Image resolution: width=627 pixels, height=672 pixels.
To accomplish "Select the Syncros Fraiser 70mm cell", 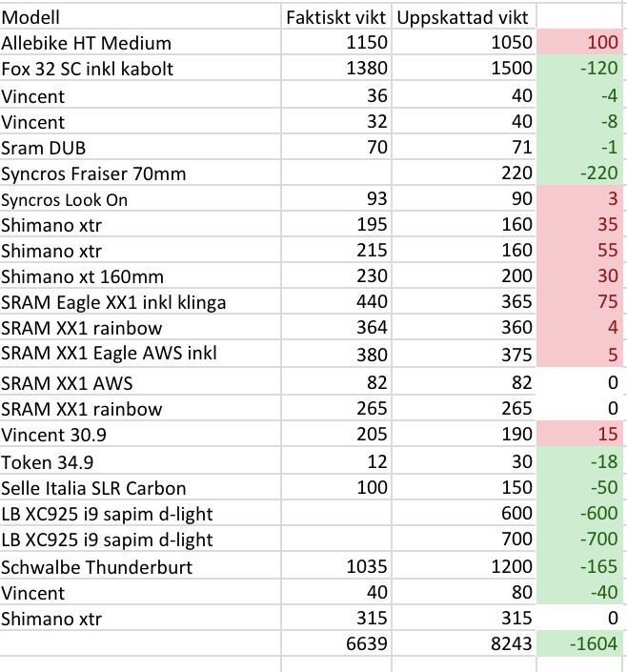I will (140, 173).
